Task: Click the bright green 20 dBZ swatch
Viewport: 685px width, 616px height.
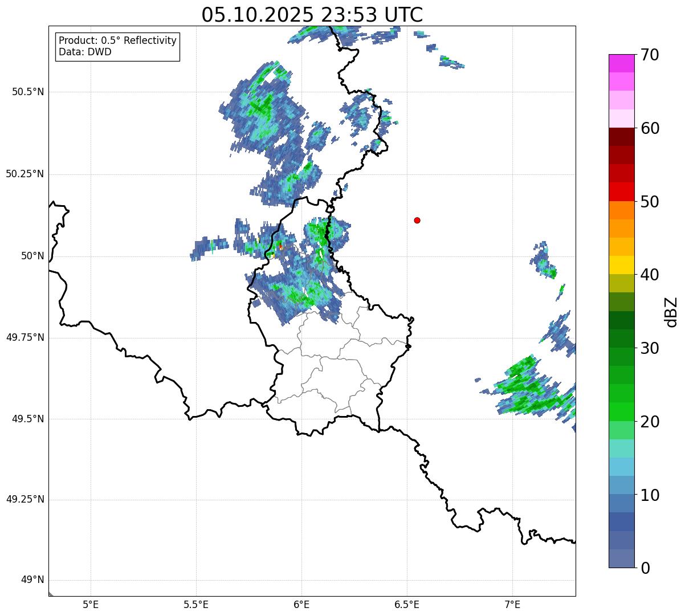Action: pos(622,411)
